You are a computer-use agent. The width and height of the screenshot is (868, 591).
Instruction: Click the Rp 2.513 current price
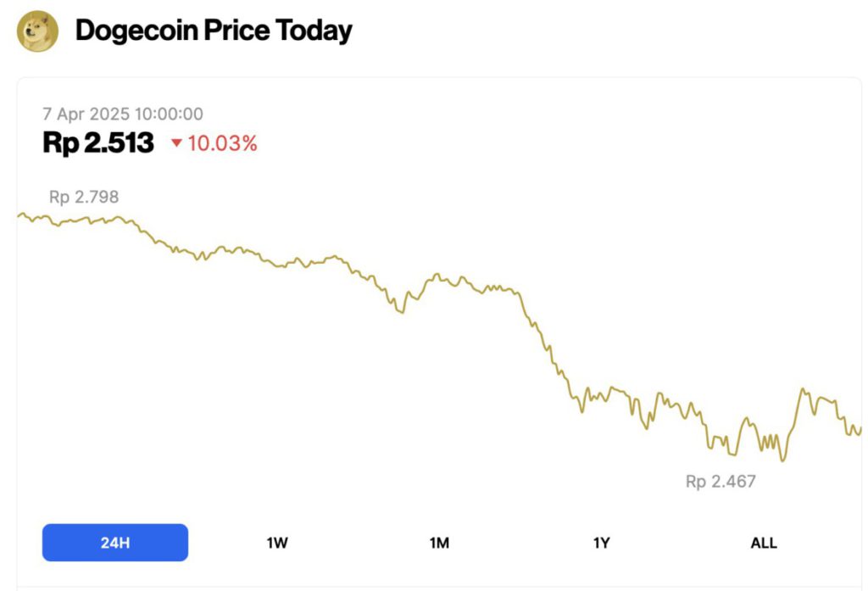pos(98,143)
